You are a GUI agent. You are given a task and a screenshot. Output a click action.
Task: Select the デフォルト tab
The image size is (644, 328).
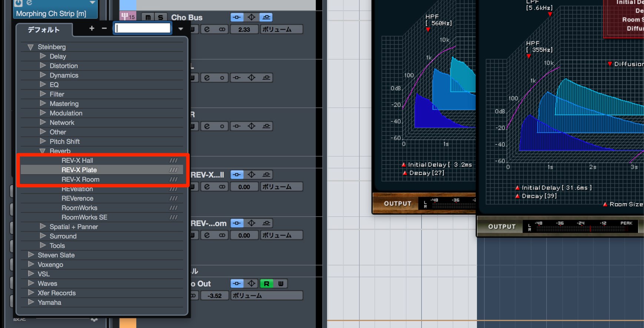point(44,30)
